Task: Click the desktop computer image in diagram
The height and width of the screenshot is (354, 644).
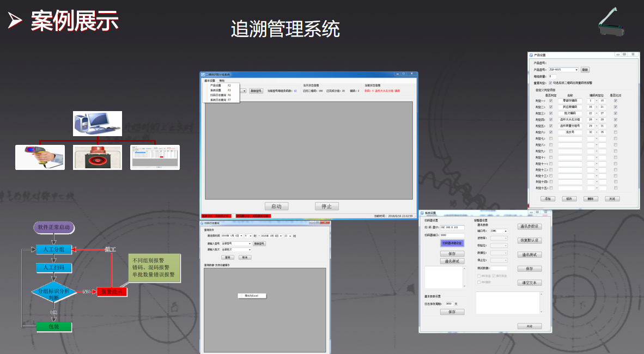Action: [x=98, y=123]
